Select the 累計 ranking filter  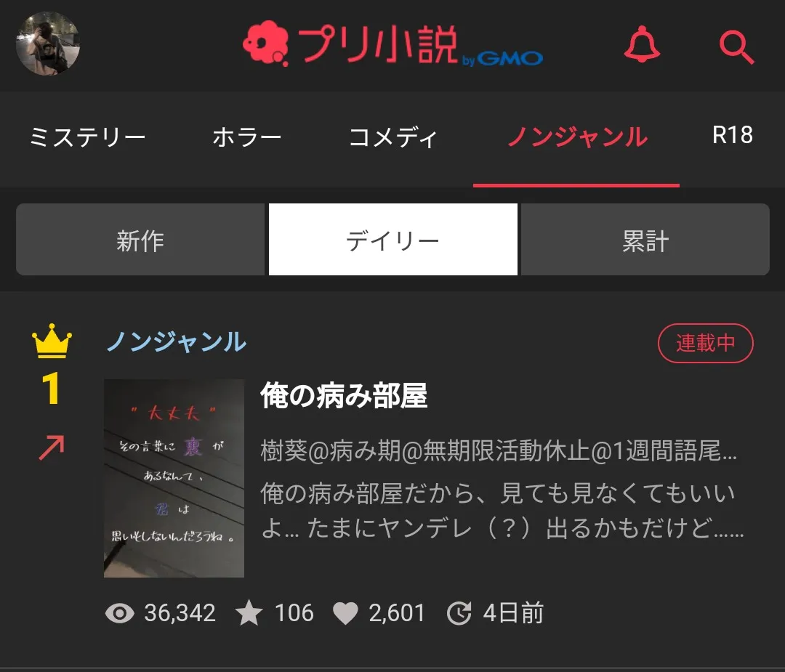coord(645,239)
